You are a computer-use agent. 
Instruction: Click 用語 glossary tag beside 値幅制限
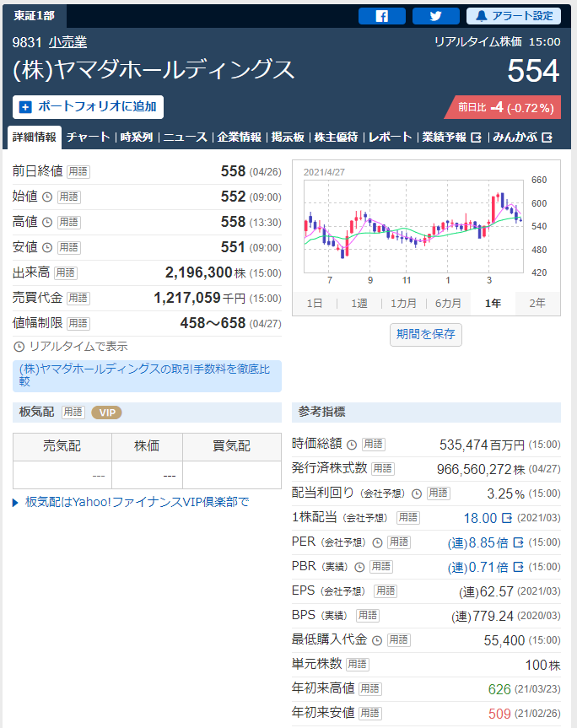point(78,324)
